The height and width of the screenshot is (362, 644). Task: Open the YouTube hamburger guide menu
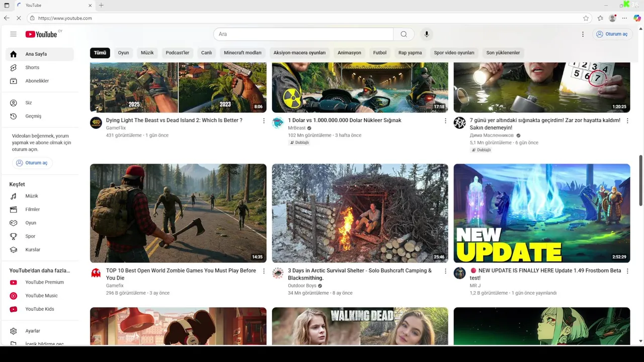[14, 34]
